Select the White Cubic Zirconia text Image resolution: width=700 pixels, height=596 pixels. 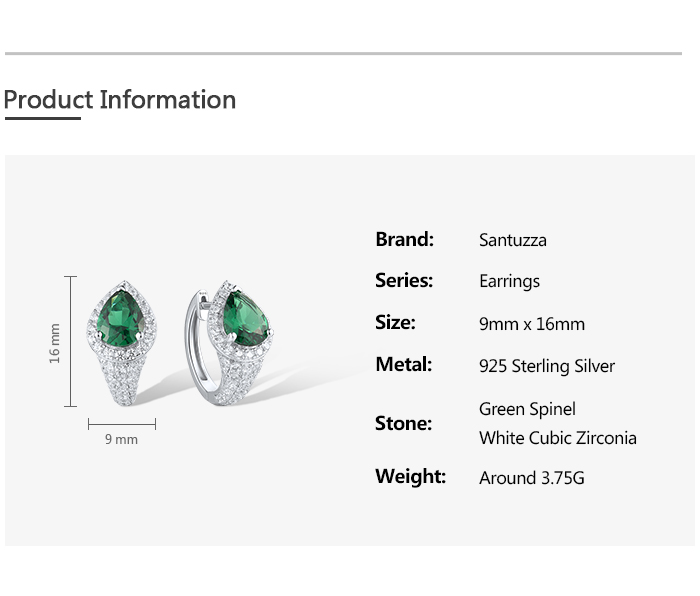click(x=557, y=438)
